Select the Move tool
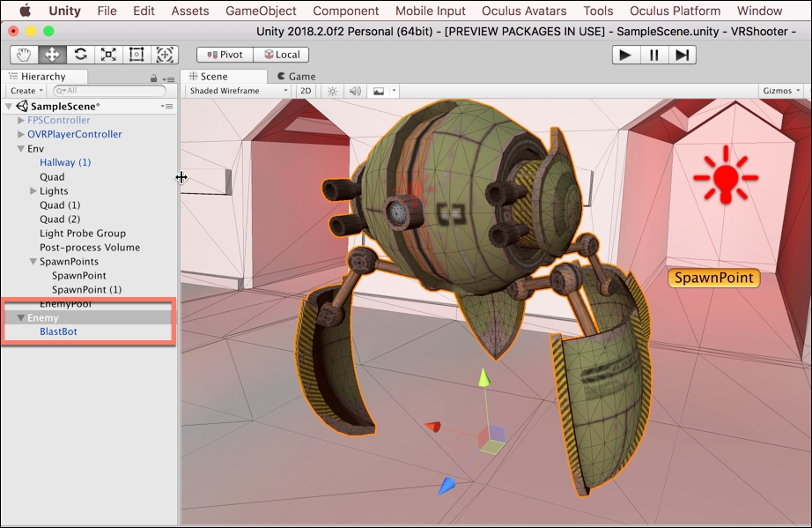This screenshot has width=812, height=528. tap(52, 55)
